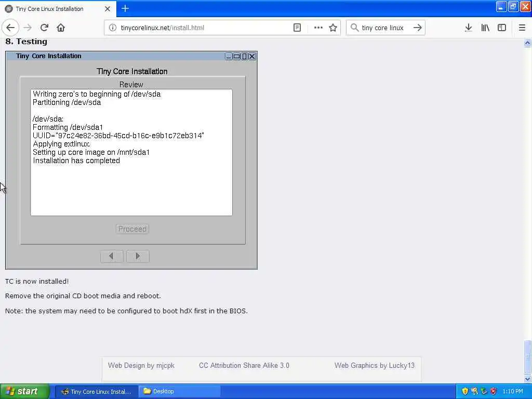Click the vertical scrollbar thumb
Image resolution: width=532 pixels, height=399 pixels.
527,357
